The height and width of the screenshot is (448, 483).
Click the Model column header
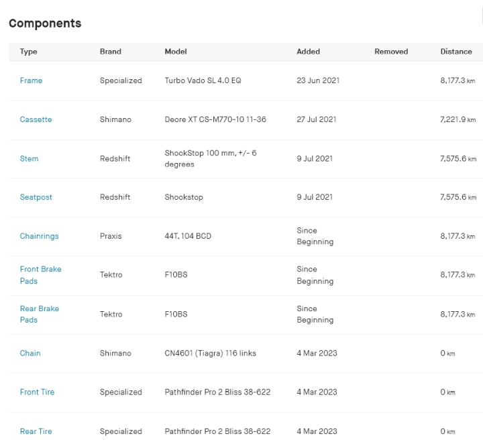coord(176,52)
